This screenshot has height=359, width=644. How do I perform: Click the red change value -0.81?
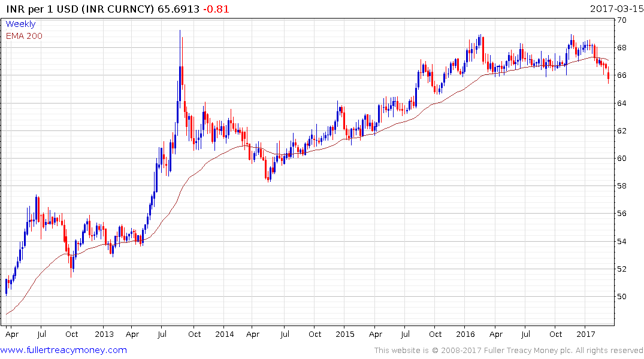[x=216, y=9]
